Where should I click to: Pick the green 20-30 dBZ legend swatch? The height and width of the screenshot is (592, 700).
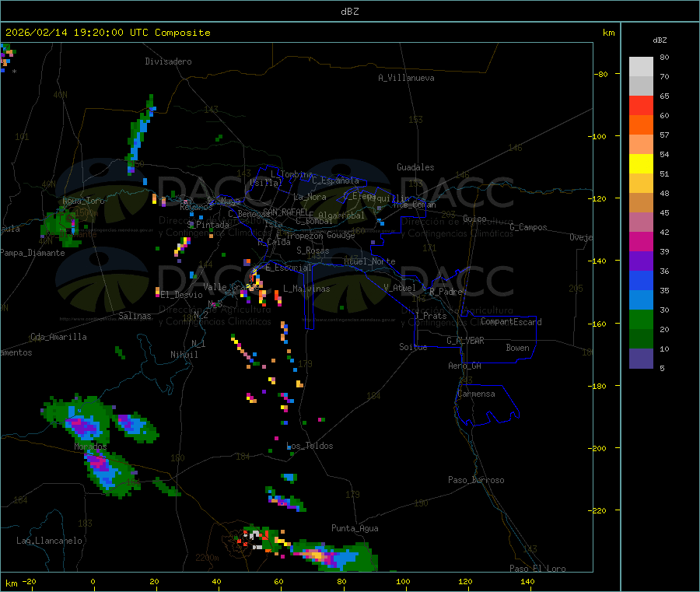641,319
